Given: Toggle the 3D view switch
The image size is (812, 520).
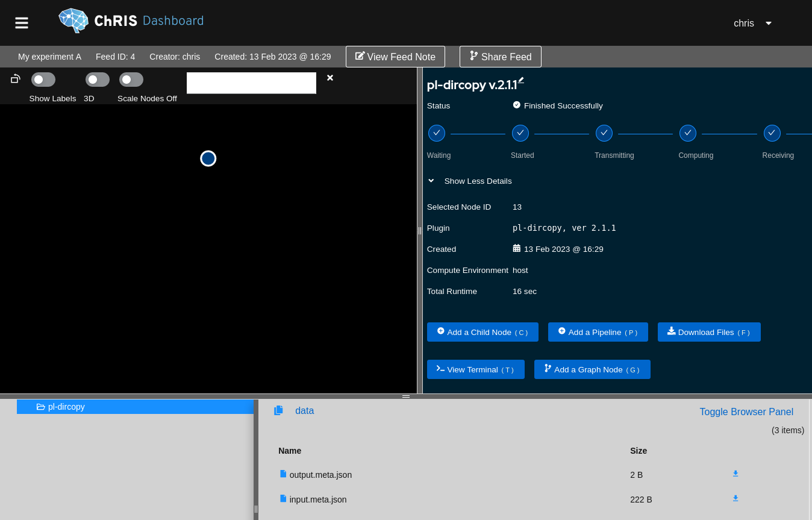Looking at the screenshot, I should click(x=98, y=80).
